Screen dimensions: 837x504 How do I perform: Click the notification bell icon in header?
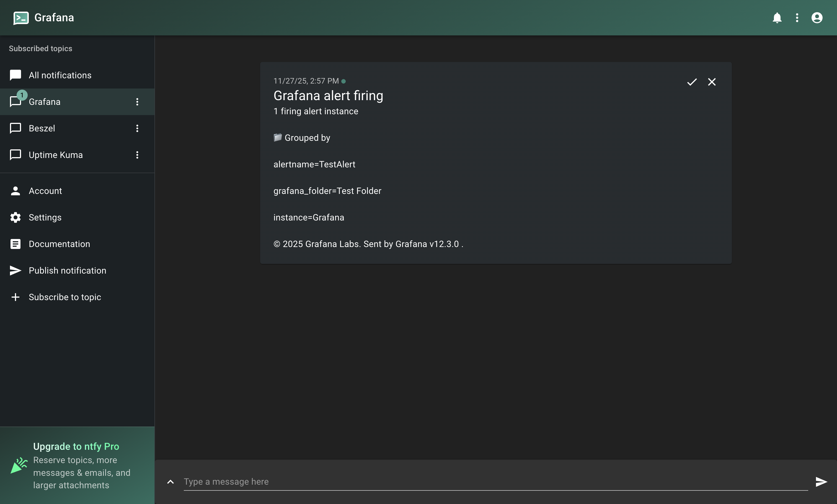point(777,18)
